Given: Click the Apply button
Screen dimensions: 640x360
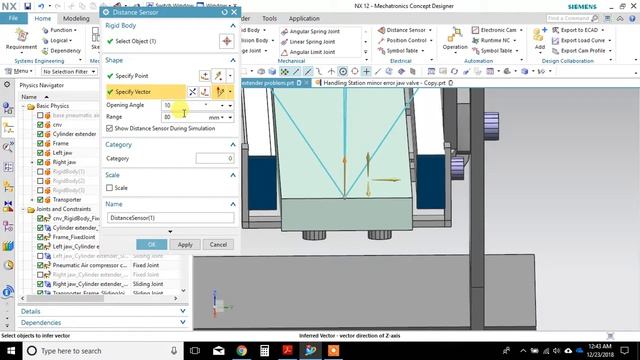Looking at the screenshot, I should 185,244.
